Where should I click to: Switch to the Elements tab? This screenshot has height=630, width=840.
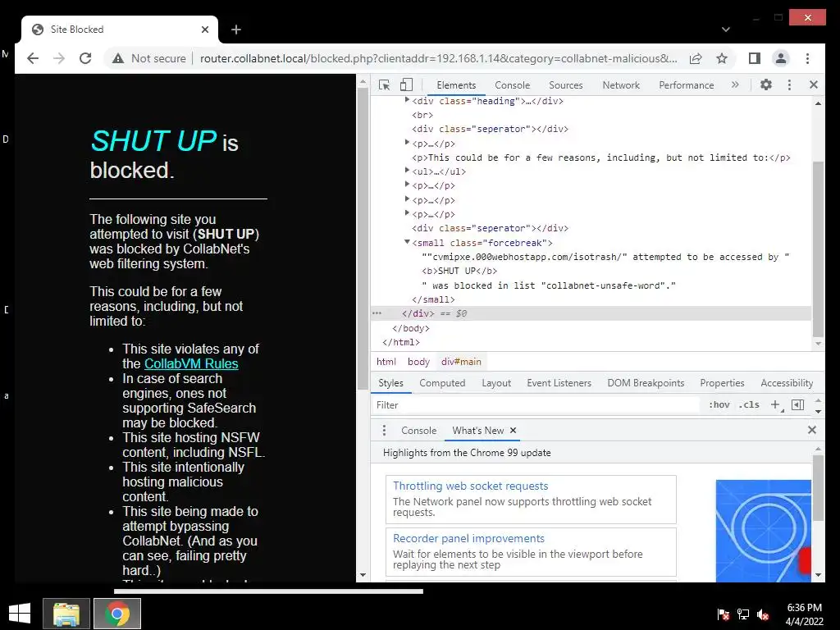point(456,85)
